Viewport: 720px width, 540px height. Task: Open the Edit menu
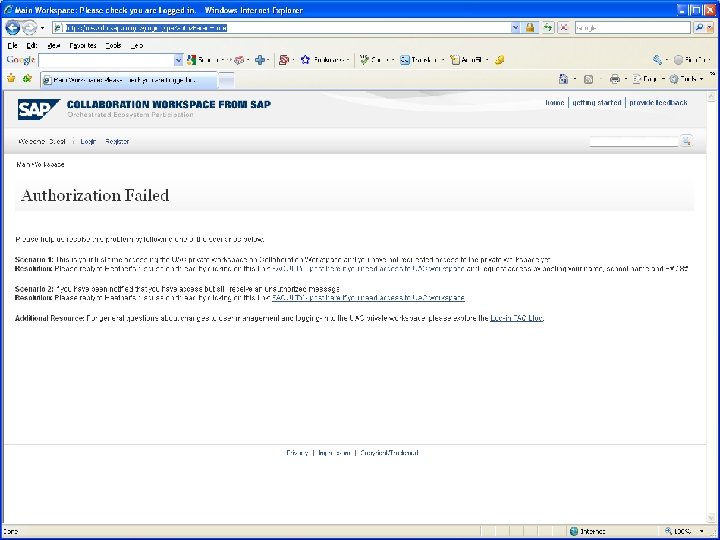[32, 45]
